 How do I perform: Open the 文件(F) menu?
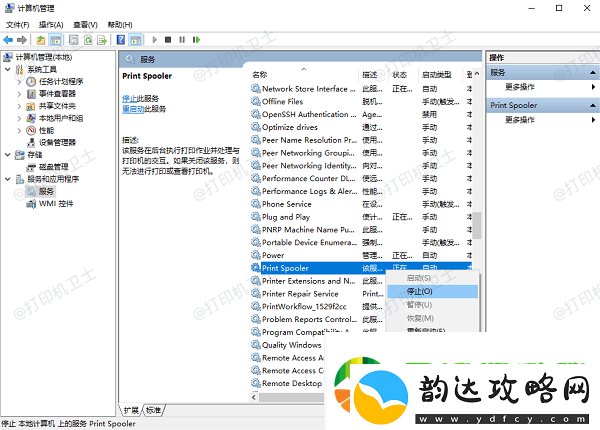click(x=18, y=25)
